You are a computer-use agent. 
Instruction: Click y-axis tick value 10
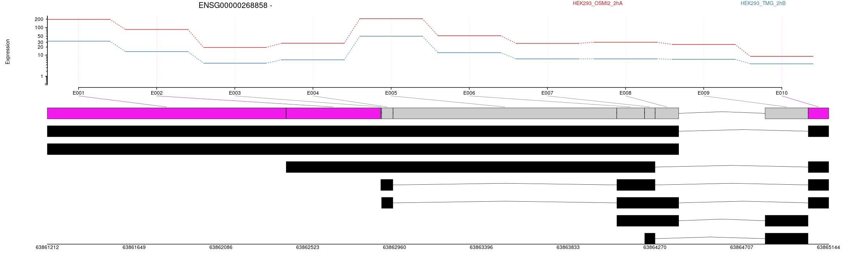[40, 55]
